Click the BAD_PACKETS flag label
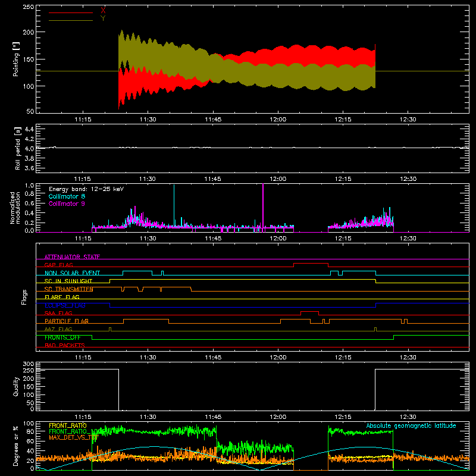Image resolution: width=476 pixels, height=476 pixels. (x=65, y=345)
